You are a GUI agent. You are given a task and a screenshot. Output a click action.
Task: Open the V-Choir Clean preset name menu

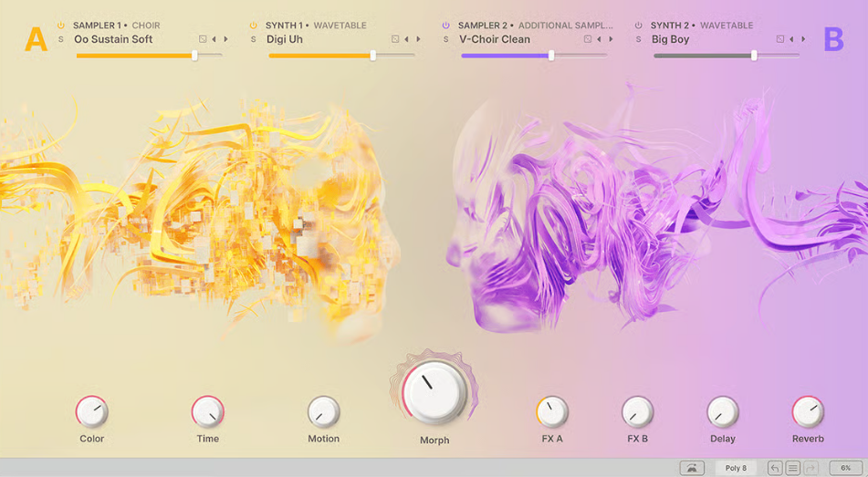495,39
